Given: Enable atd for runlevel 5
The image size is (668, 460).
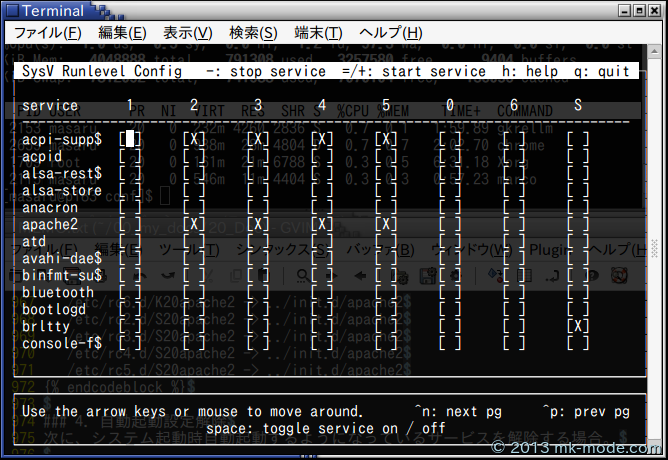Looking at the screenshot, I should (386, 241).
